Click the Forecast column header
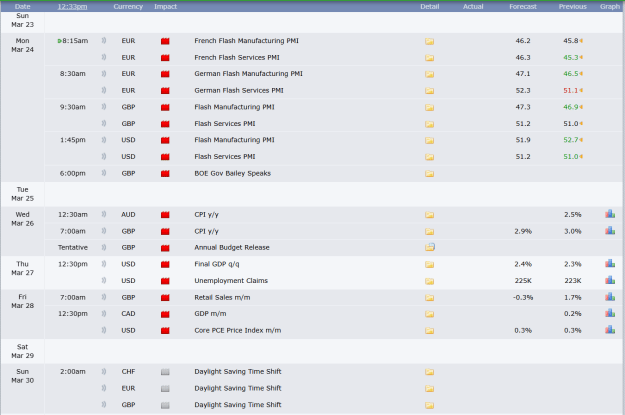This screenshot has height=415, width=625. click(x=523, y=6)
